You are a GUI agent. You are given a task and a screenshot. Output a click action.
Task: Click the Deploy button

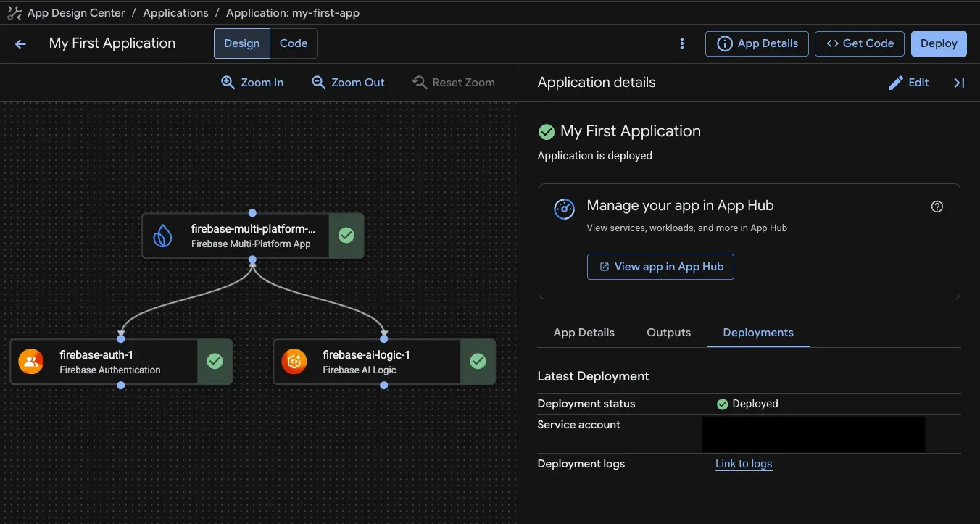(939, 43)
